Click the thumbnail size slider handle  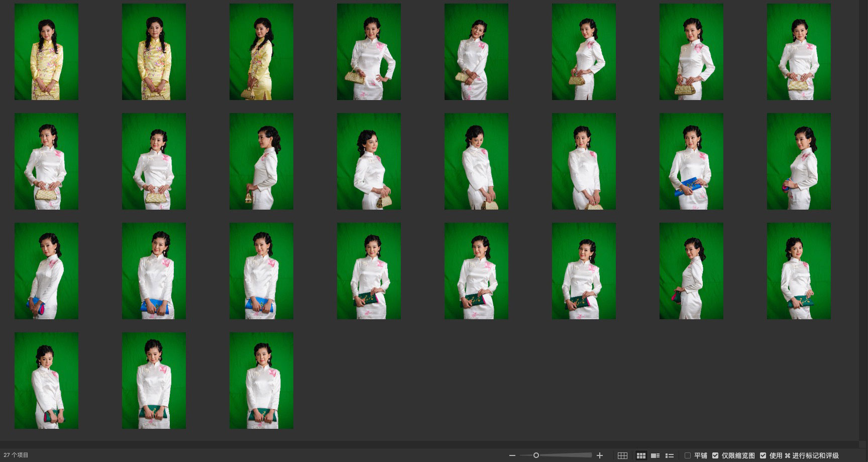click(536, 455)
